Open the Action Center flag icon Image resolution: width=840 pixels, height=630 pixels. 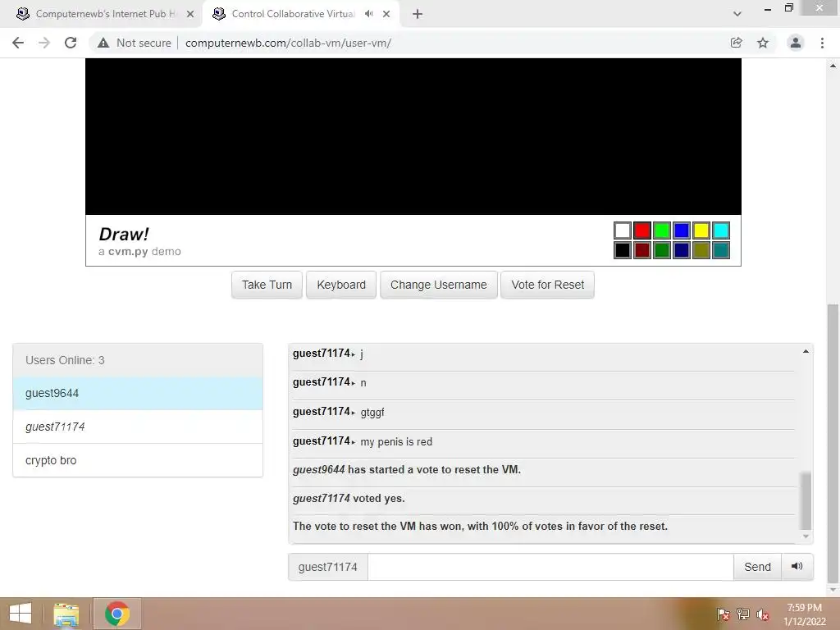click(x=724, y=614)
